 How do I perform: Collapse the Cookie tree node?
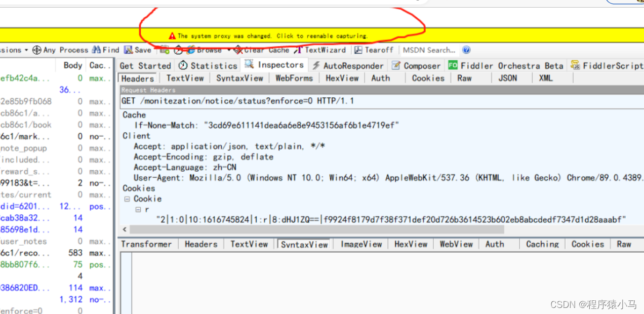pos(127,199)
